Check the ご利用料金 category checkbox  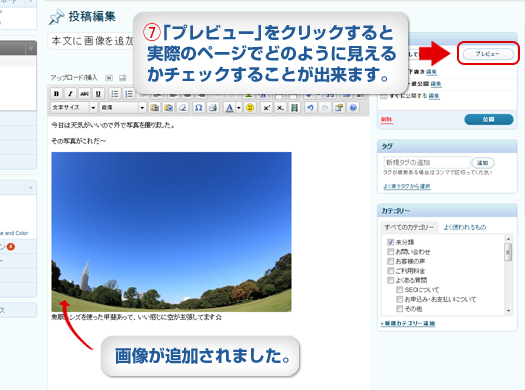(x=390, y=270)
